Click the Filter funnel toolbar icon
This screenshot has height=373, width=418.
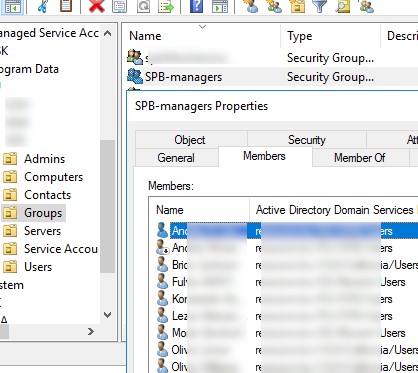(x=319, y=6)
